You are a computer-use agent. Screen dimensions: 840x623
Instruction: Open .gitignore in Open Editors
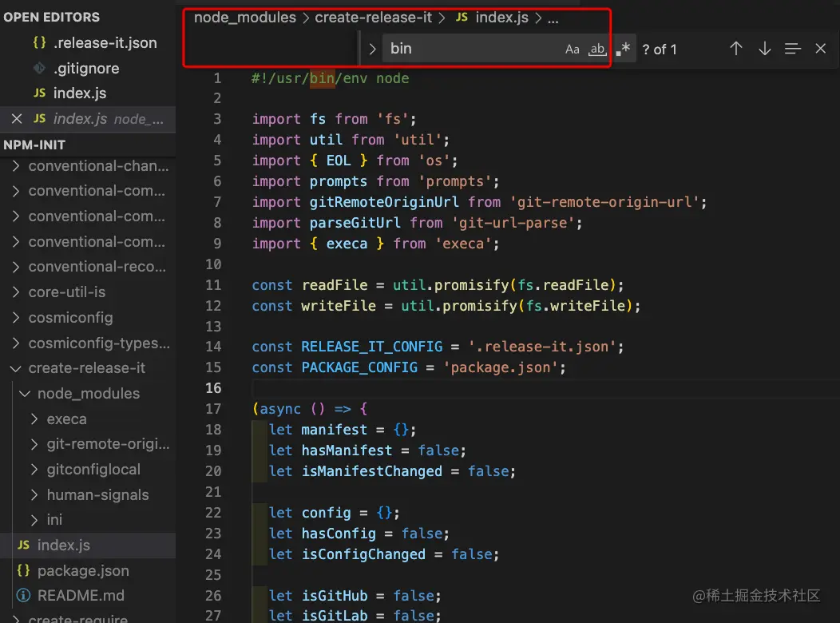click(85, 68)
